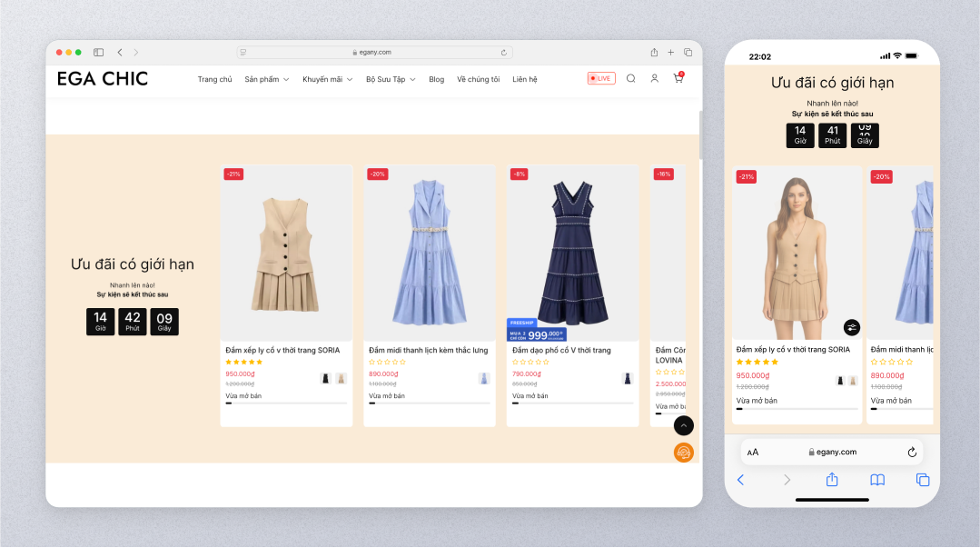Open the search icon in site header
Image resolution: width=980 pixels, height=548 pixels.
coord(631,79)
